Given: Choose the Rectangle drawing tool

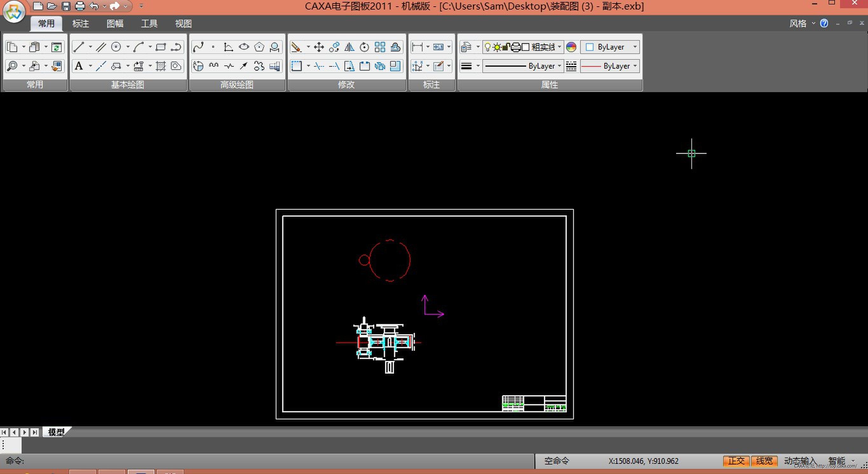Looking at the screenshot, I should point(161,47).
